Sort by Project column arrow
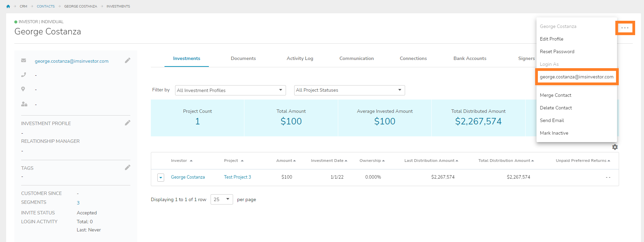 tap(242, 161)
